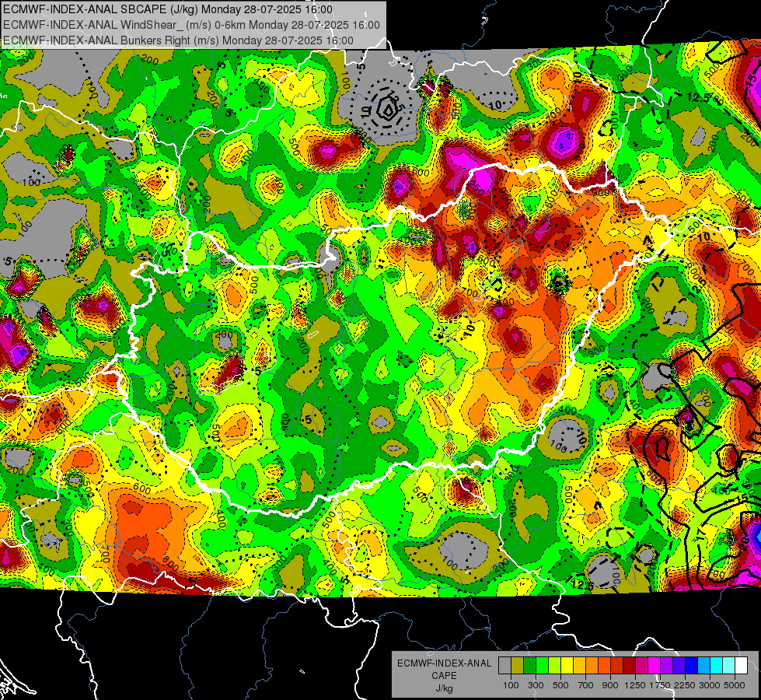Click the white swatch at legend end
Viewport: 761px width, 700px height.
(x=742, y=666)
